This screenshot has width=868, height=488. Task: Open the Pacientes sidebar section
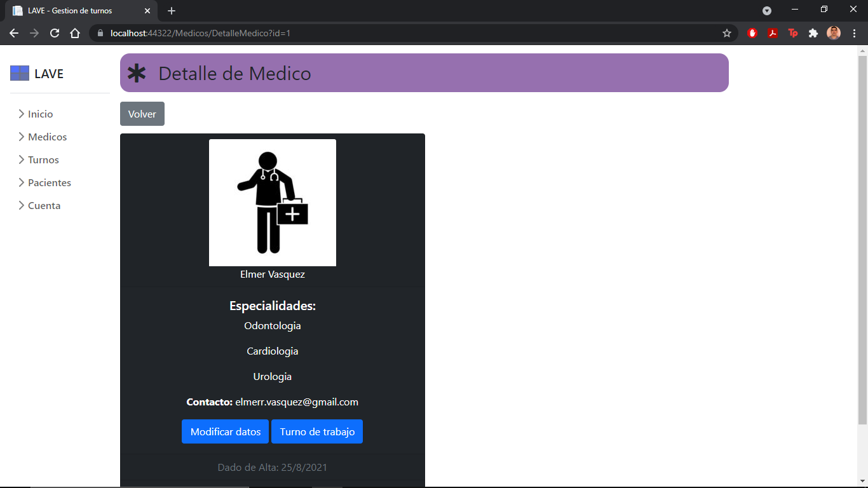[x=49, y=183]
